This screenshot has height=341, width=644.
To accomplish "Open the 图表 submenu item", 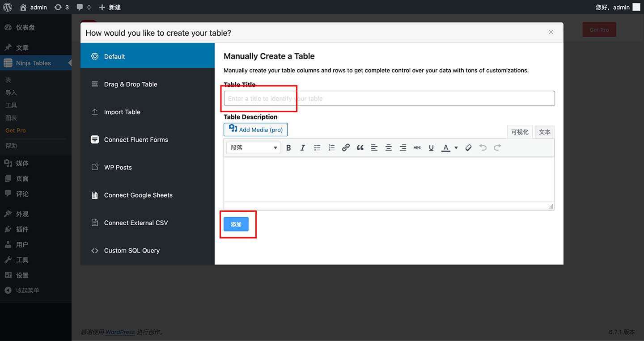I will click(11, 118).
